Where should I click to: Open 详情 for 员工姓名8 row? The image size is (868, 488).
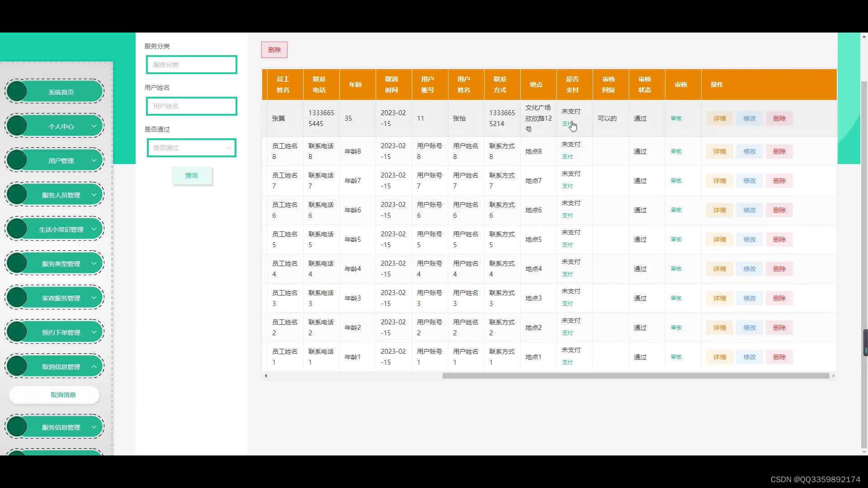pyautogui.click(x=719, y=151)
